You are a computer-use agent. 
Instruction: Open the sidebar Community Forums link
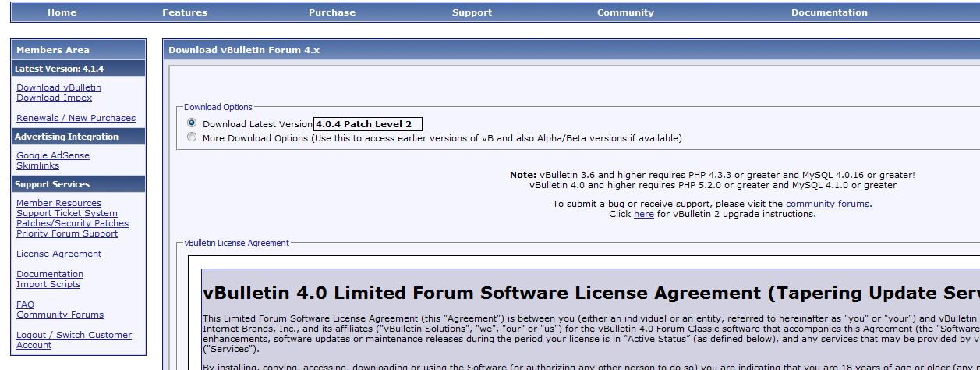tap(60, 315)
